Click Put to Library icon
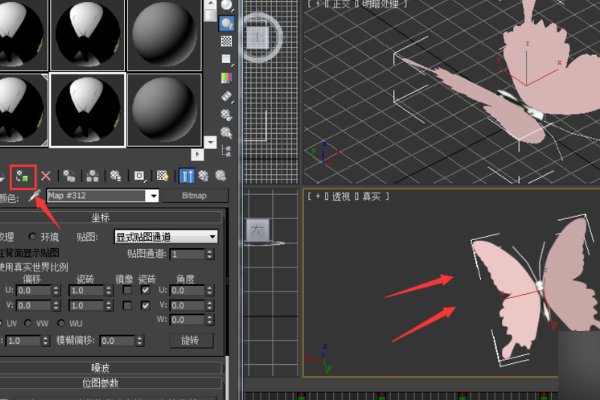 pos(115,176)
